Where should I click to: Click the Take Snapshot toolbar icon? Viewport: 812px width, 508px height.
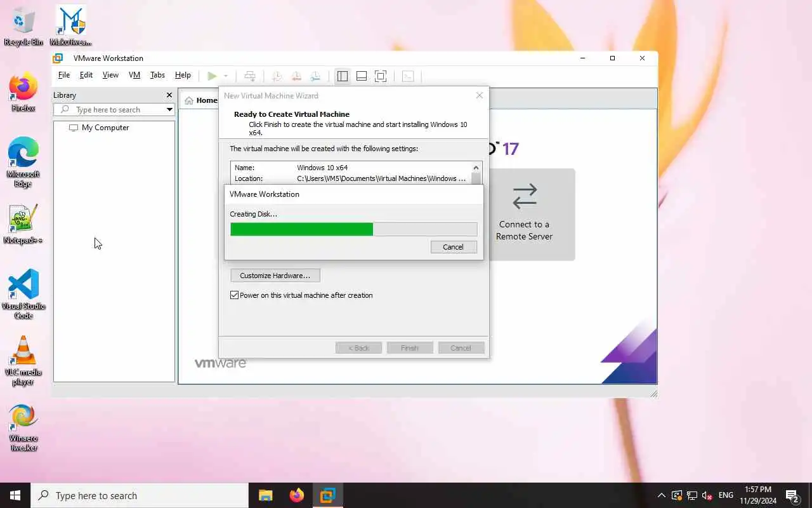(277, 76)
